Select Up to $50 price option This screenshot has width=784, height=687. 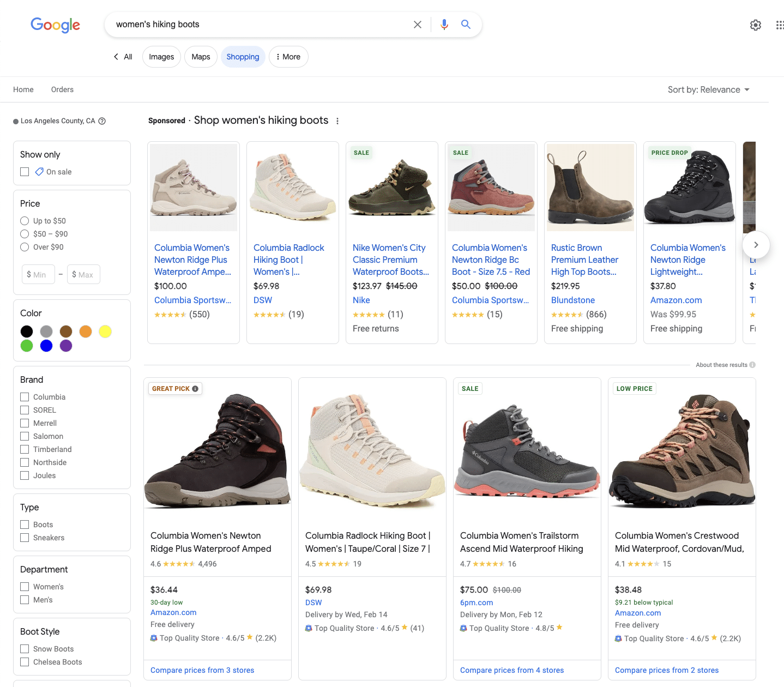(25, 221)
